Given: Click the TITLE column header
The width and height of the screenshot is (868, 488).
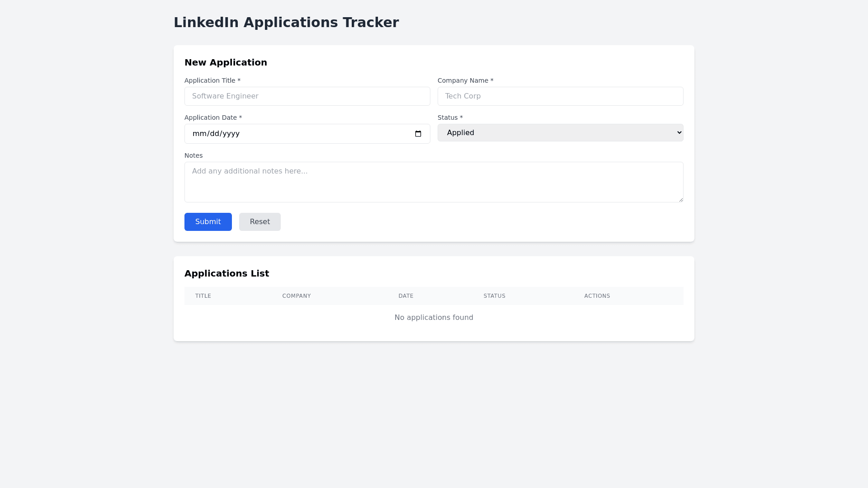Looking at the screenshot, I should click(x=203, y=296).
